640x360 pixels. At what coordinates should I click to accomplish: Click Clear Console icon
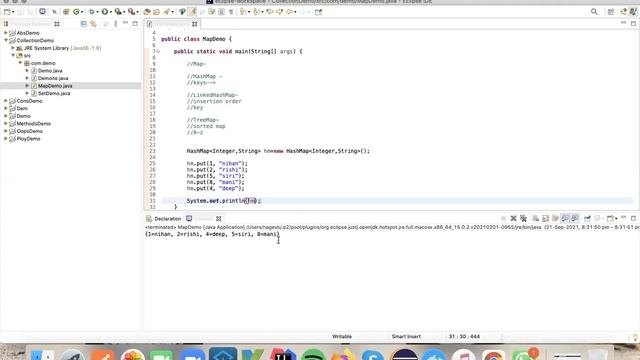(x=536, y=218)
